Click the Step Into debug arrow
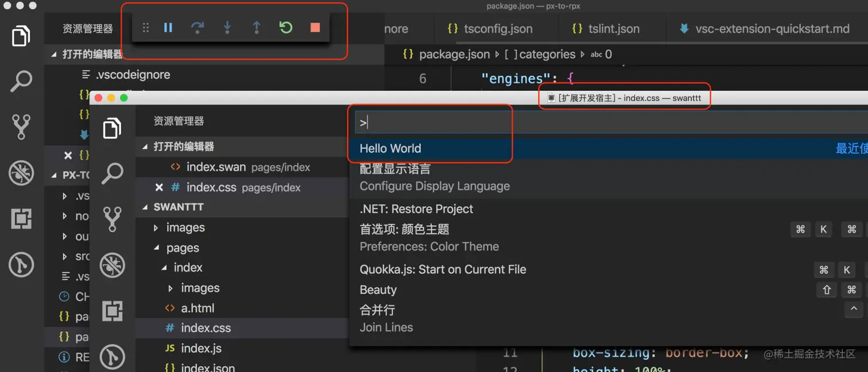The image size is (868, 372). 227,28
